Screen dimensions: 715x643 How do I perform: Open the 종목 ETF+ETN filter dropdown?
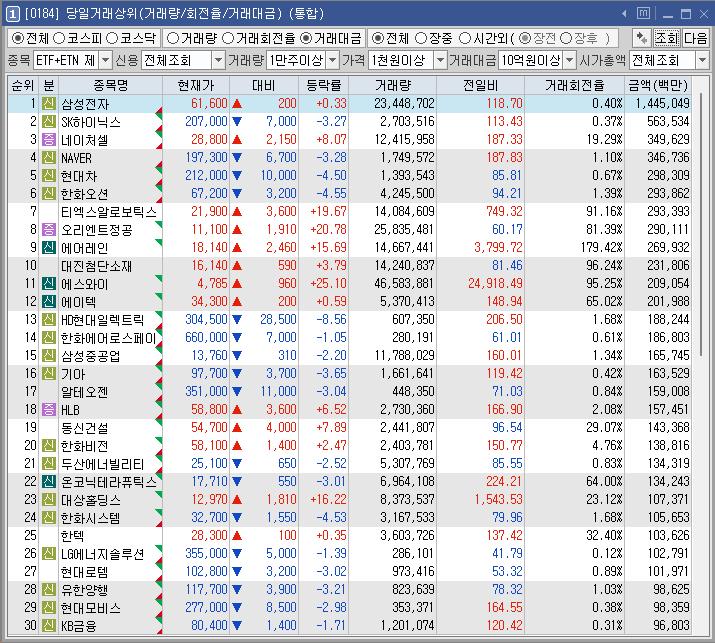[105, 60]
